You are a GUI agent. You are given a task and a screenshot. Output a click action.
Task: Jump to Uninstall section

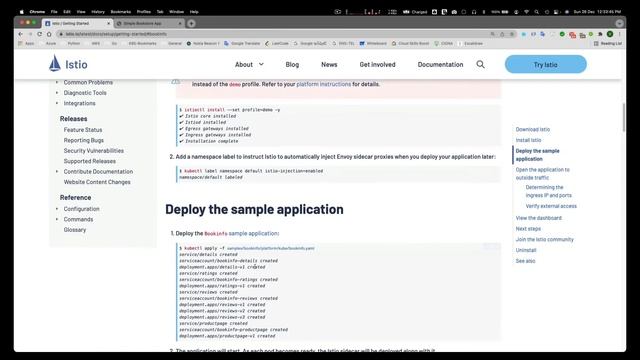coord(526,250)
